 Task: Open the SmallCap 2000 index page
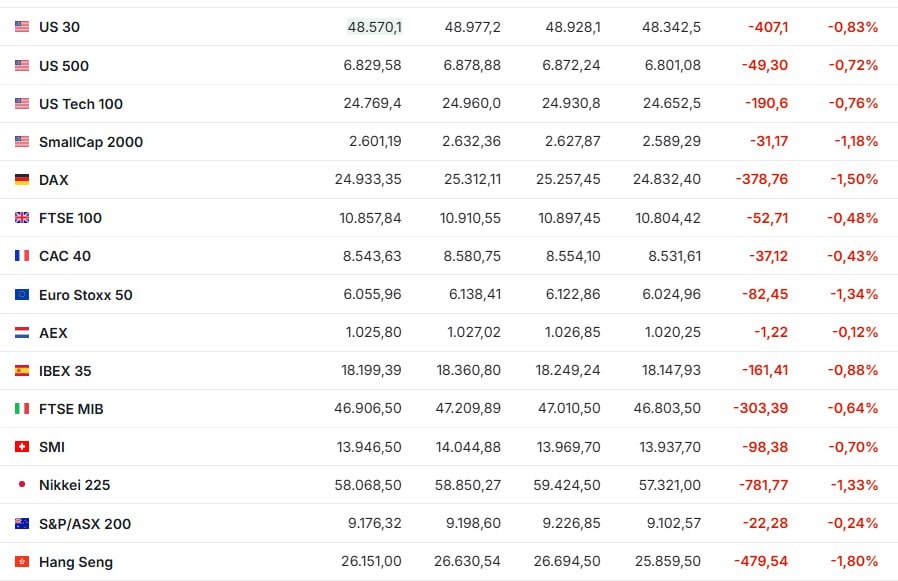pos(91,142)
